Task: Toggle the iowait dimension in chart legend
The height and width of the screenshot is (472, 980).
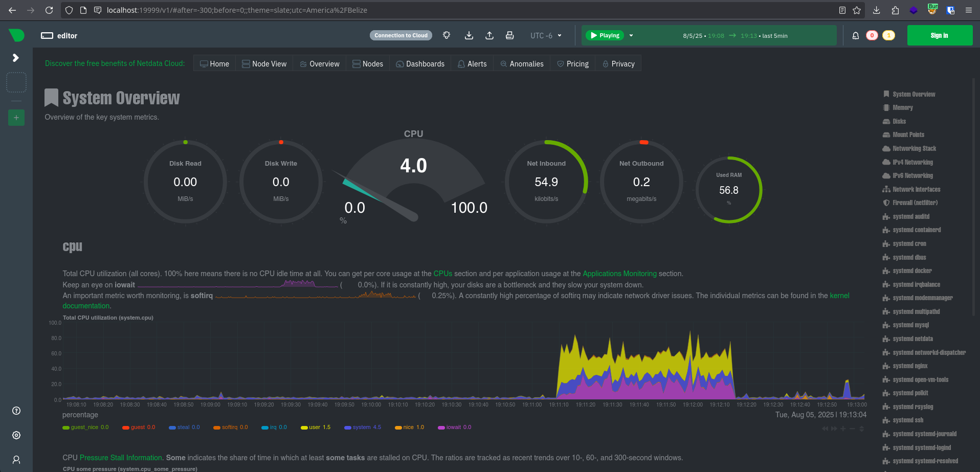Action: pyautogui.click(x=453, y=428)
